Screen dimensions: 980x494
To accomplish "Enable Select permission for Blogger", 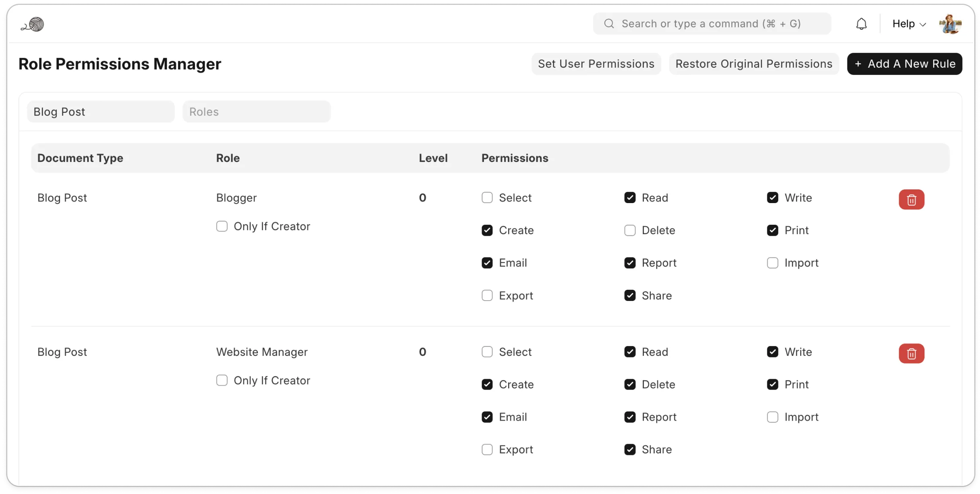I will point(487,198).
